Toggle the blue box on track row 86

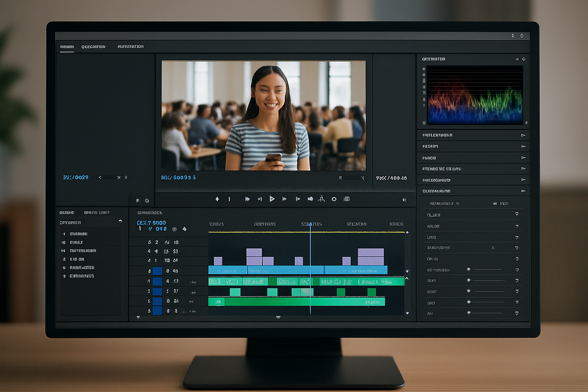157,301
